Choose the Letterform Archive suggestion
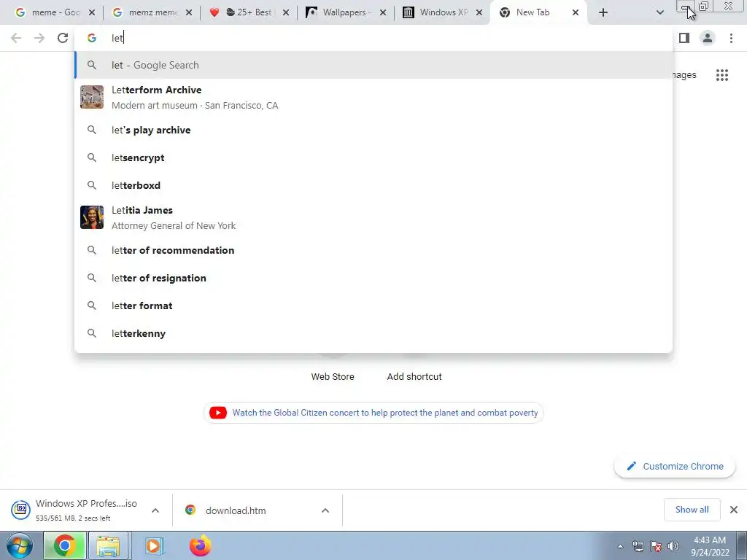Image resolution: width=747 pixels, height=560 pixels. tap(373, 97)
